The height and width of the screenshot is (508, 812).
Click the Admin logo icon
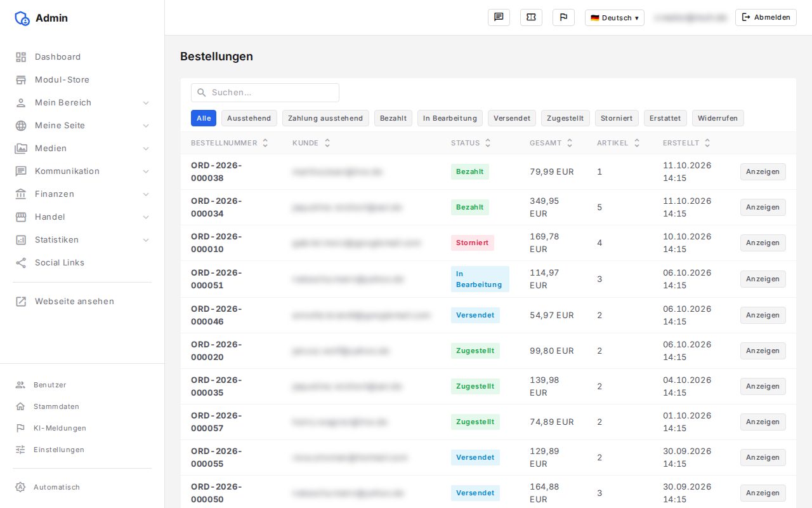pyautogui.click(x=22, y=18)
